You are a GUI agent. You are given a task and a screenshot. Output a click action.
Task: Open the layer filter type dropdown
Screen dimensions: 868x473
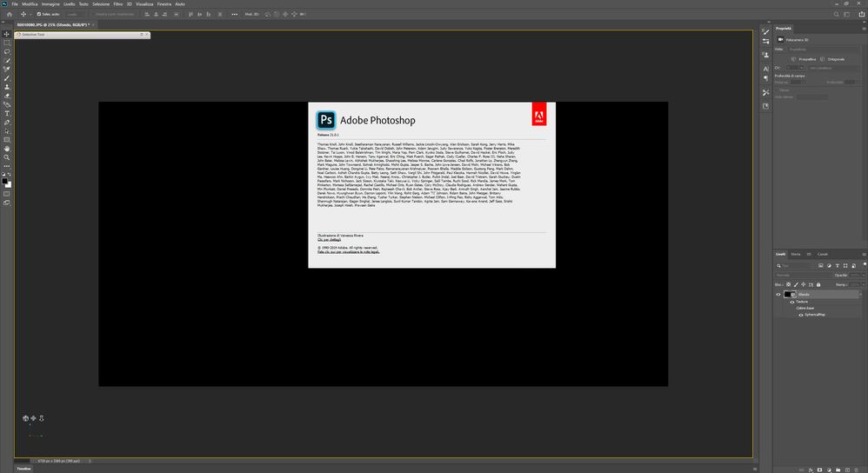[795, 265]
